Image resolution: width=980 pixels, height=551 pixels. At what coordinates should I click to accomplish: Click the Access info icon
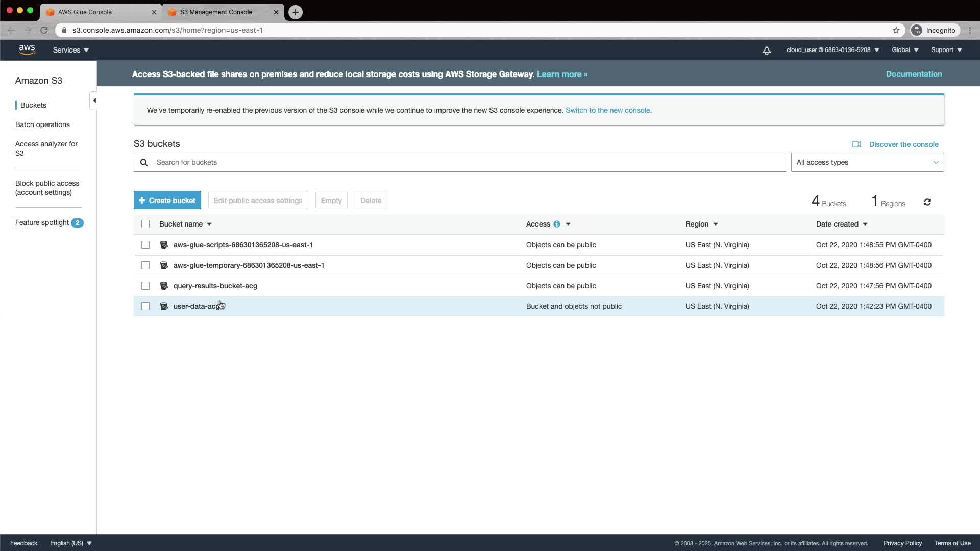pyautogui.click(x=556, y=224)
